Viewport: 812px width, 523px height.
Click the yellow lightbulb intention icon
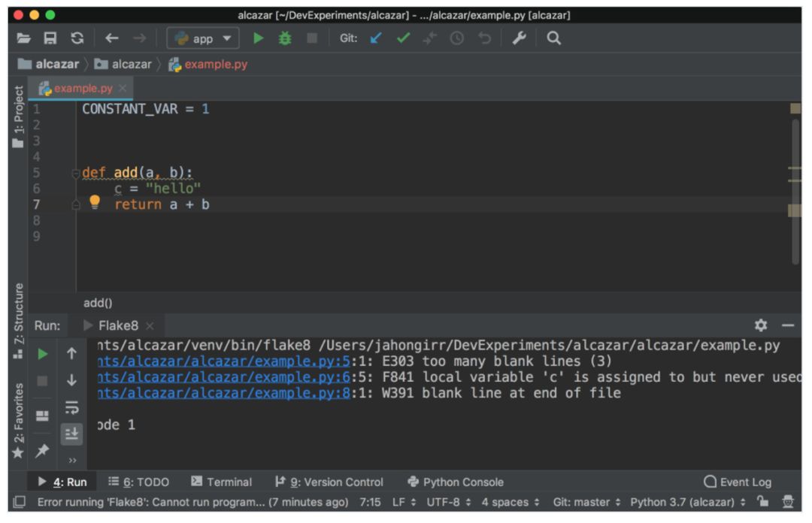tap(95, 202)
